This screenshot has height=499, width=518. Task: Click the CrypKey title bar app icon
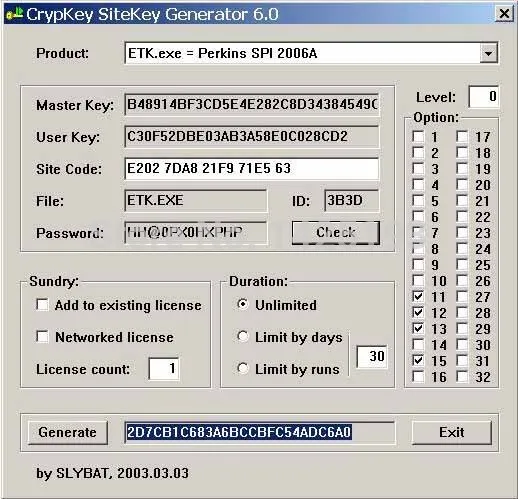coord(14,14)
